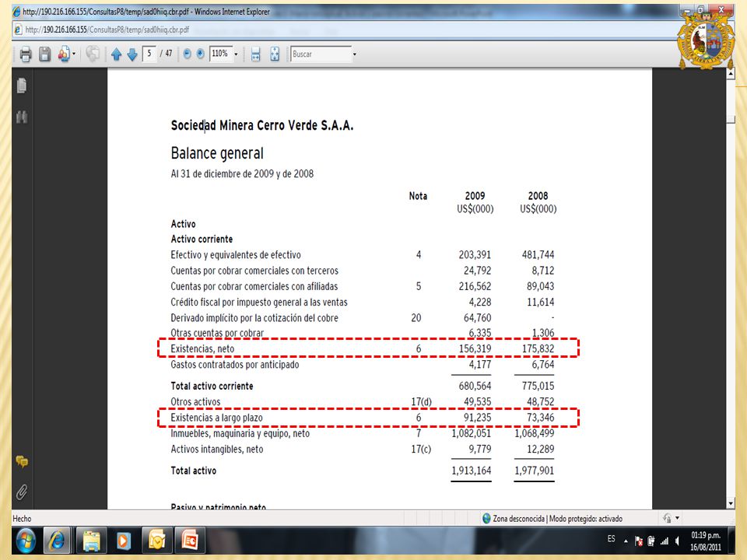747x560 pixels.
Task: Click Sociedad Minera Cerro Verde S.A.A. title
Action: coord(262,125)
